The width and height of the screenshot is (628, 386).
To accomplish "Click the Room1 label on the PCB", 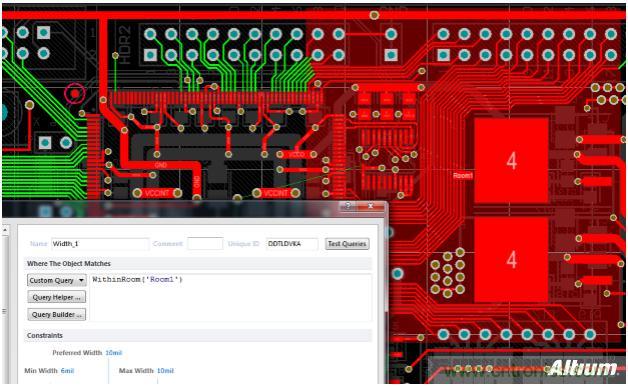I will pyautogui.click(x=463, y=176).
